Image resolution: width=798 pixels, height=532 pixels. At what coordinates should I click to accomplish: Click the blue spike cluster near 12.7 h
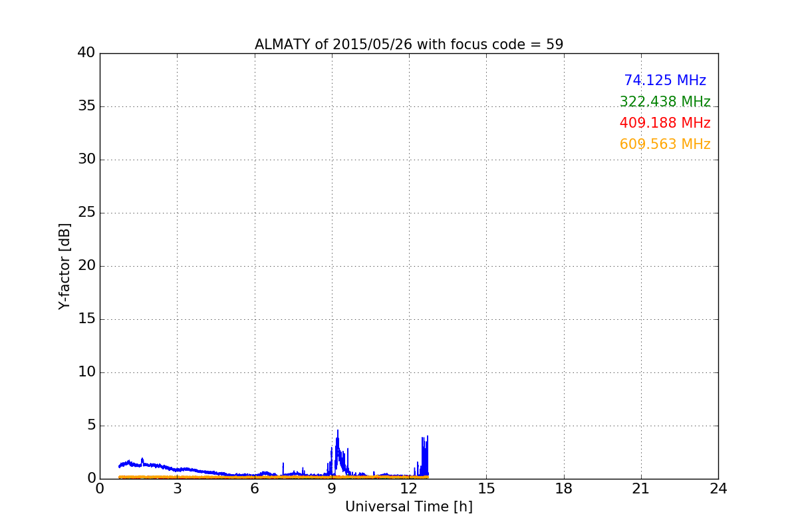424,456
